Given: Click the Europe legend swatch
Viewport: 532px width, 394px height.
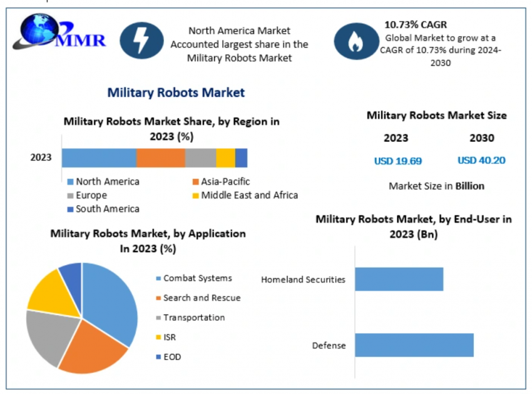Looking at the screenshot, I should point(70,196).
